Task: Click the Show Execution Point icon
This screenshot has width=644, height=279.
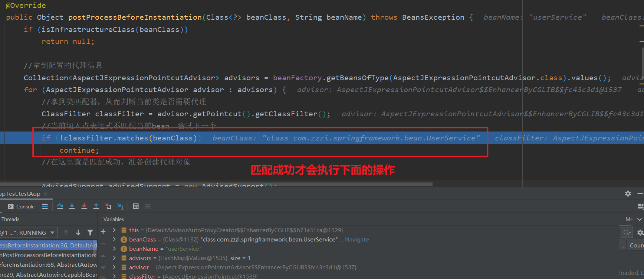Action: click(x=45, y=206)
